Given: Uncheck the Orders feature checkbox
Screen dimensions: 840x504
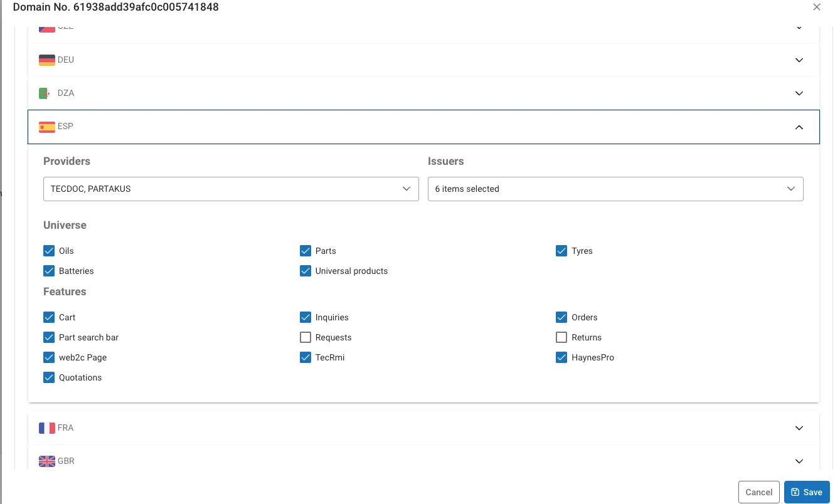Looking at the screenshot, I should (x=561, y=317).
